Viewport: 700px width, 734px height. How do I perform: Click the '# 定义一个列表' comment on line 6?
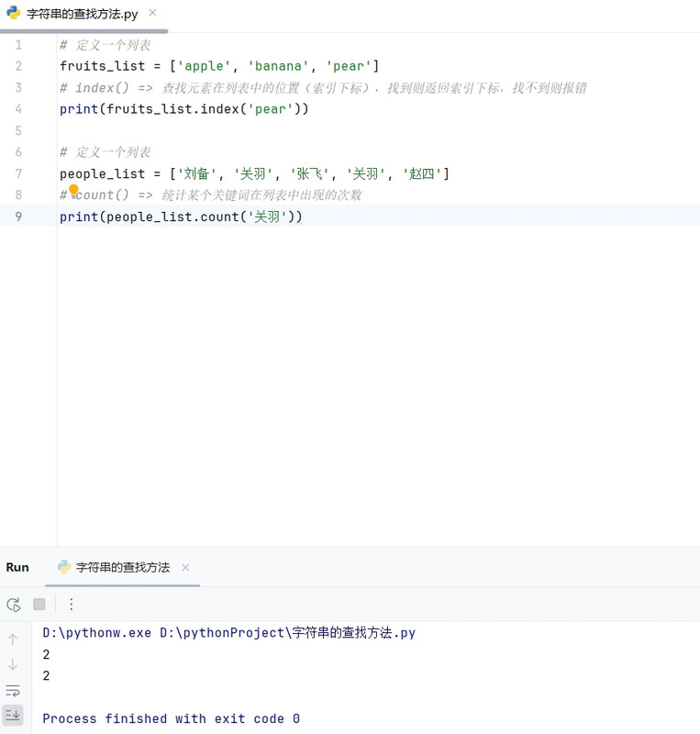(106, 152)
